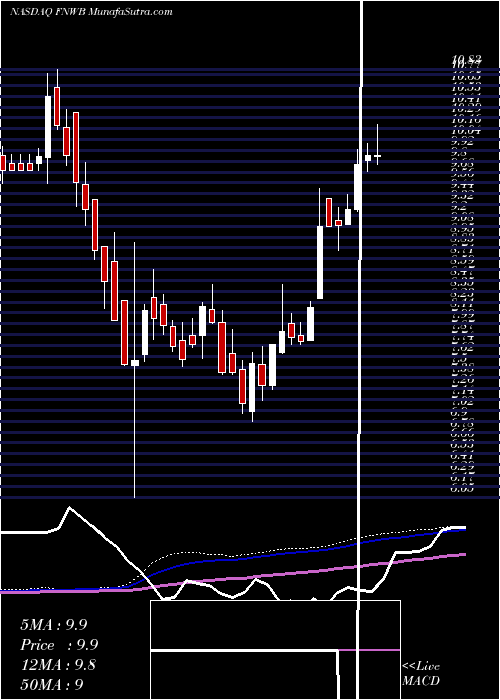Image resolution: width=500 pixels, height=700 pixels.
Task: Select the '50MA : 9' indicator text
Action: tap(52, 684)
